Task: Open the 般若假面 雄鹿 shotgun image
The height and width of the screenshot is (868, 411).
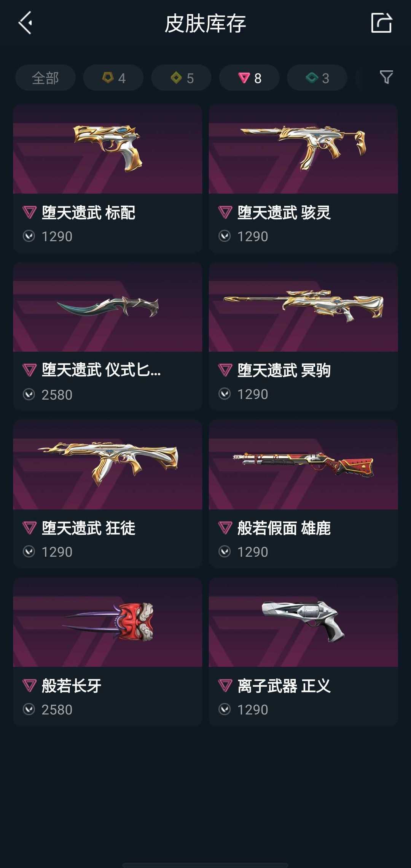Action: pos(303,465)
